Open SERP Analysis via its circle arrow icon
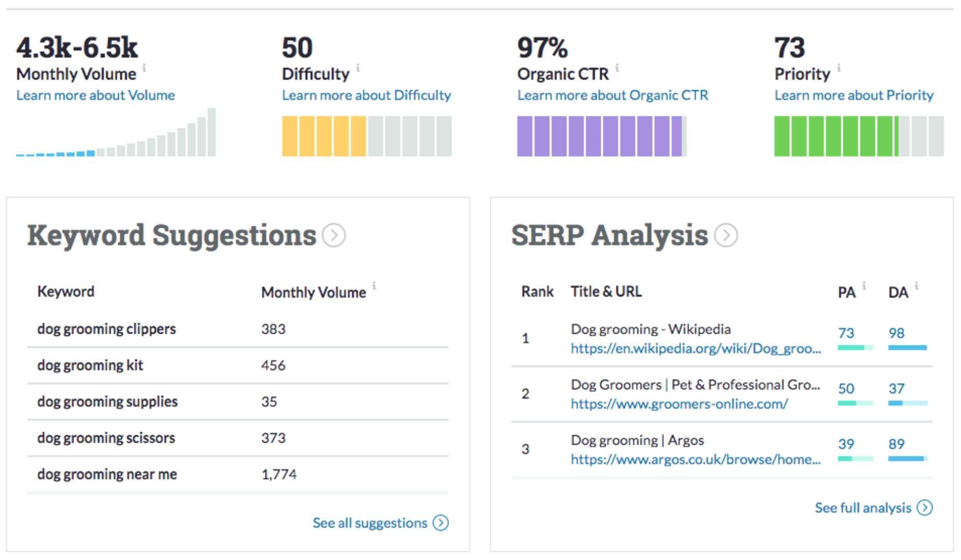The width and height of the screenshot is (961, 560). 726,235
